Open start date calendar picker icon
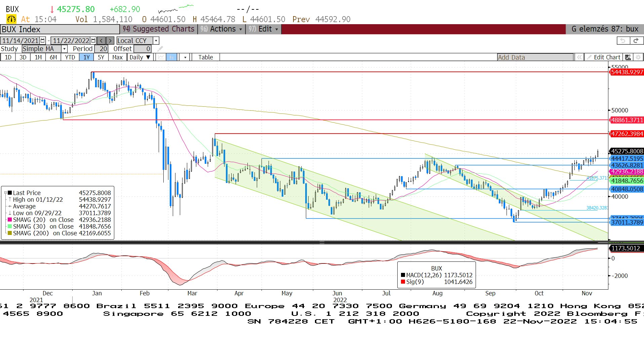This screenshot has height=340, width=644. 43,41
